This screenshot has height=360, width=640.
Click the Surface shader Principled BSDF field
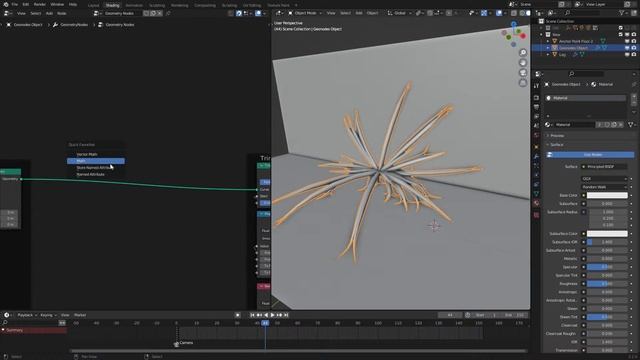604,167
